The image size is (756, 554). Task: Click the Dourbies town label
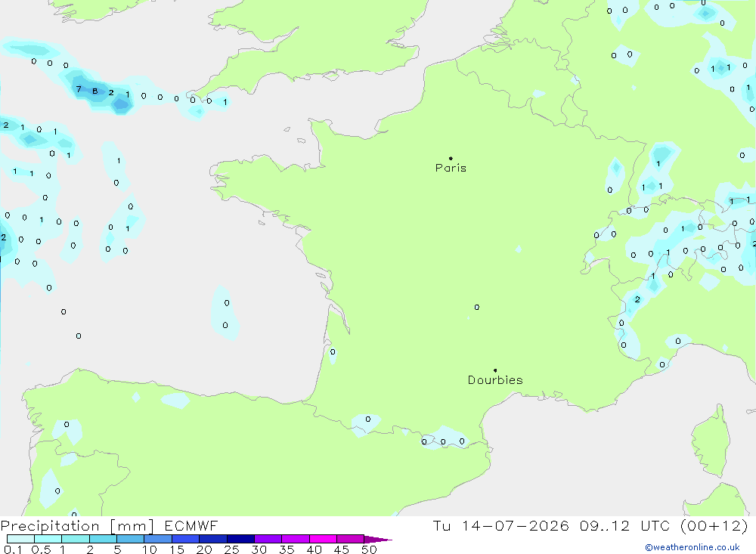coord(495,380)
